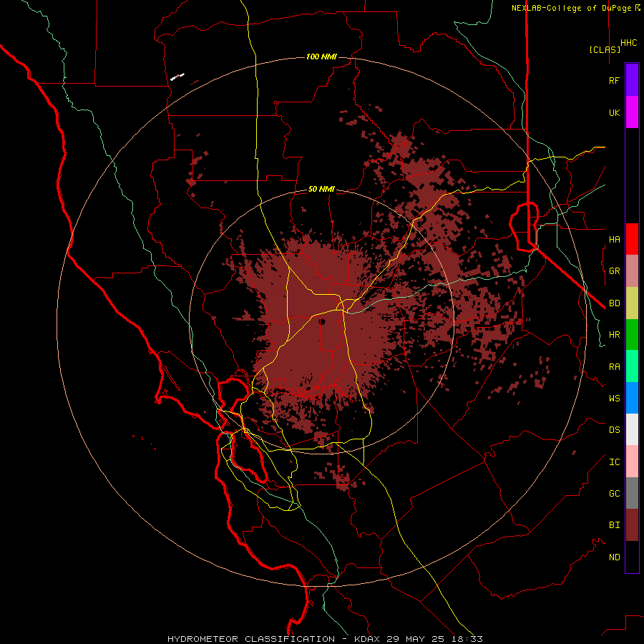Click the IC legend label
The height and width of the screenshot is (644, 644).
[614, 462]
